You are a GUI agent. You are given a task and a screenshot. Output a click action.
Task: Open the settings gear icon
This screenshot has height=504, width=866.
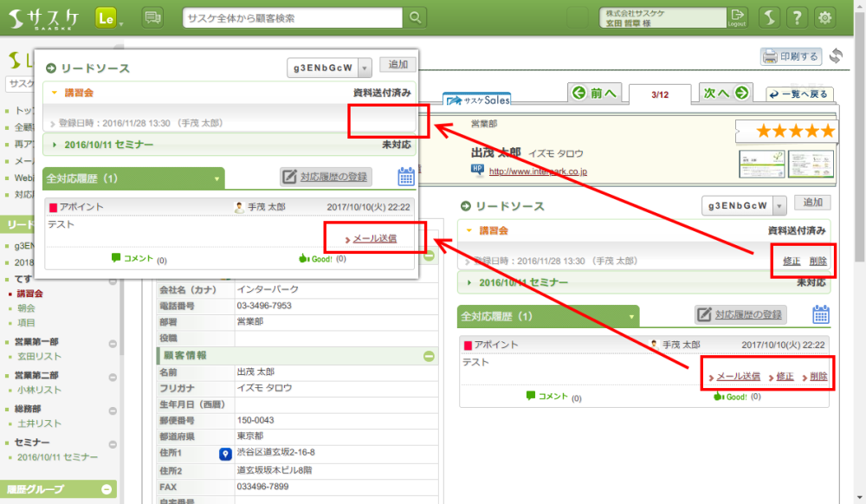point(824,17)
